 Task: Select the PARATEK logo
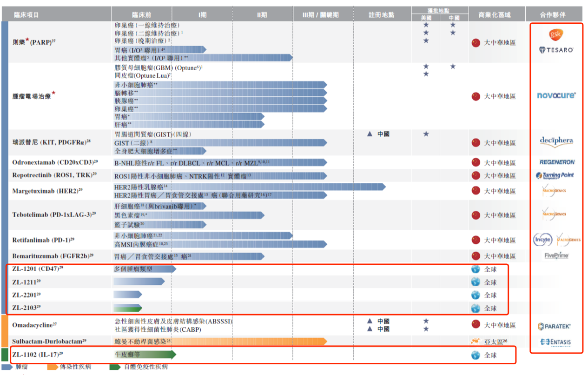tap(554, 327)
